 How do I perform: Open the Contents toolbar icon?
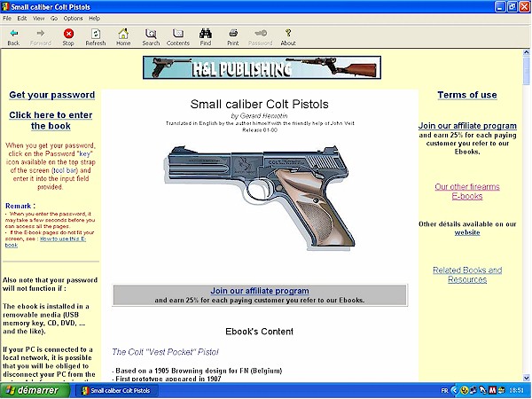pyautogui.click(x=178, y=34)
